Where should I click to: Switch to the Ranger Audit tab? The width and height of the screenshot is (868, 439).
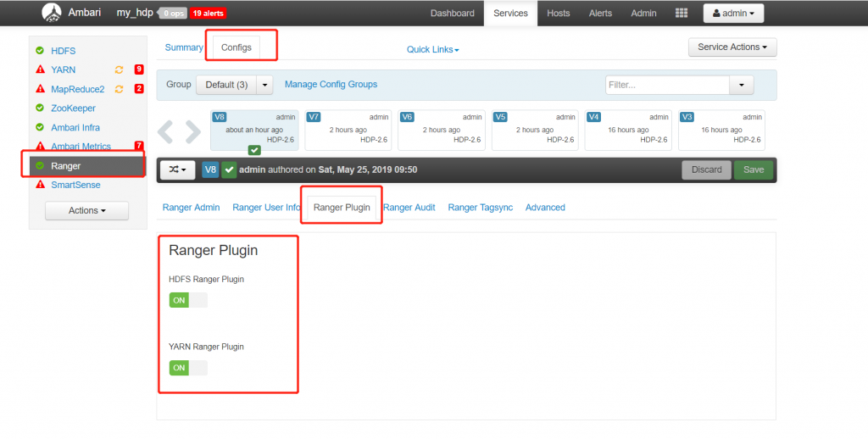[x=409, y=208]
